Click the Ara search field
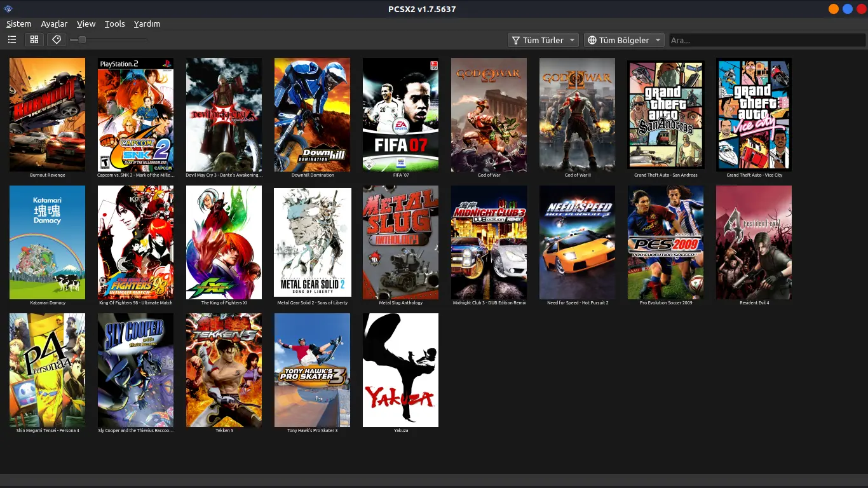The height and width of the screenshot is (488, 868). [x=768, y=40]
